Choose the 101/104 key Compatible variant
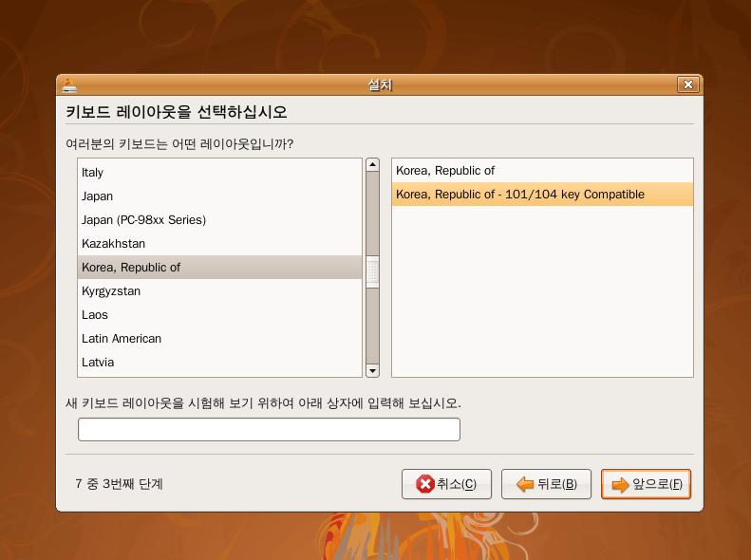Image resolution: width=751 pixels, height=560 pixels. tap(542, 195)
